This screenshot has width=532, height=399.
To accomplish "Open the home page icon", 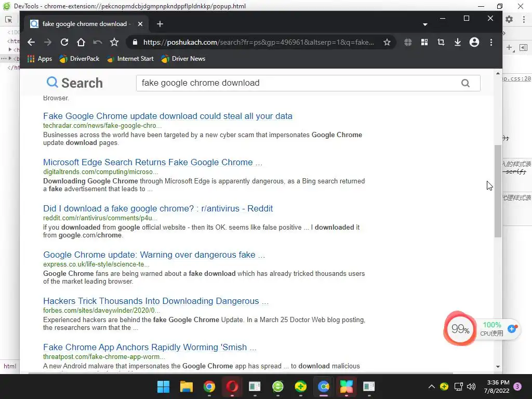I will point(81,42).
